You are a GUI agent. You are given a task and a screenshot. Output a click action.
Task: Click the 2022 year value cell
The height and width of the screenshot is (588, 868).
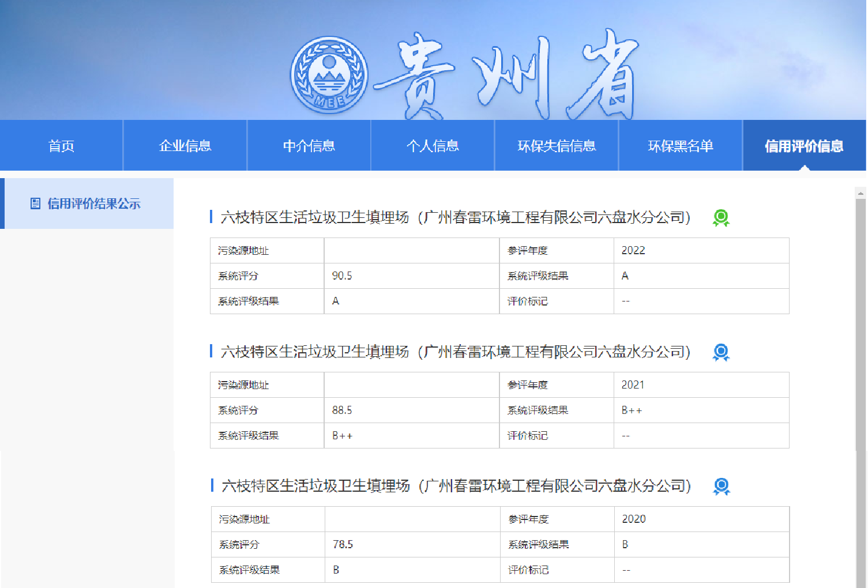click(x=701, y=250)
